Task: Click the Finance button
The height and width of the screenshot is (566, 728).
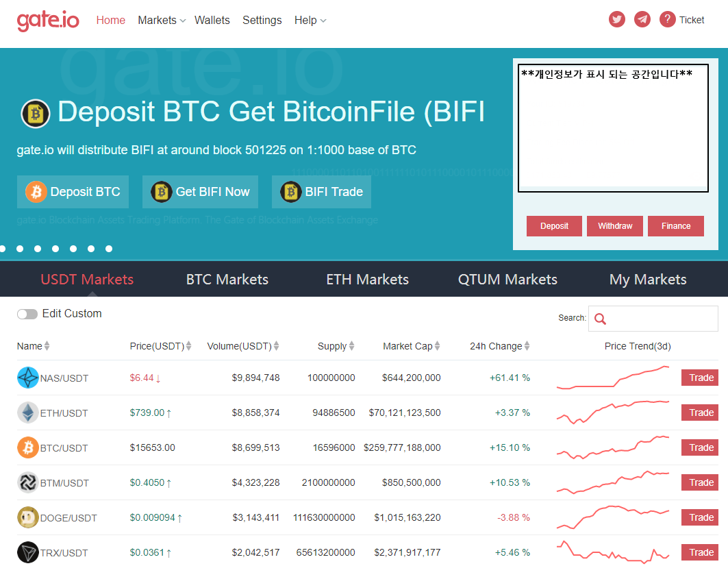Action: 675,226
